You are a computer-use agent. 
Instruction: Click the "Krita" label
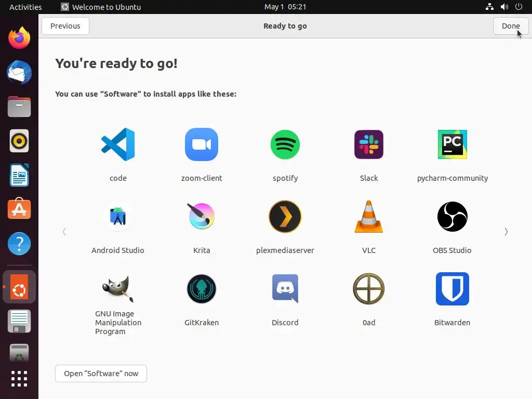(x=202, y=250)
